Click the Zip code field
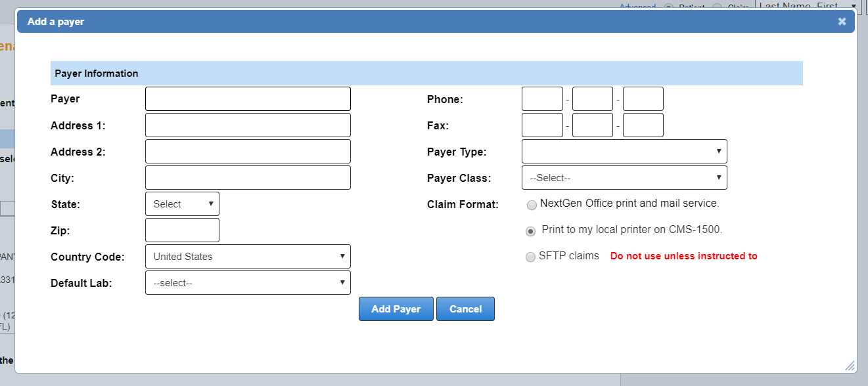Viewport: 868px width, 386px height. pyautogui.click(x=182, y=230)
